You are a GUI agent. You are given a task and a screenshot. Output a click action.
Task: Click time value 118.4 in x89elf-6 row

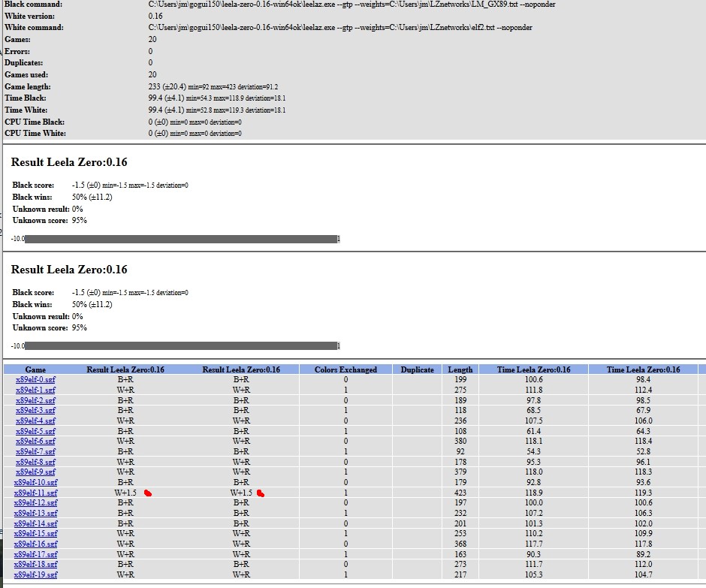point(643,442)
